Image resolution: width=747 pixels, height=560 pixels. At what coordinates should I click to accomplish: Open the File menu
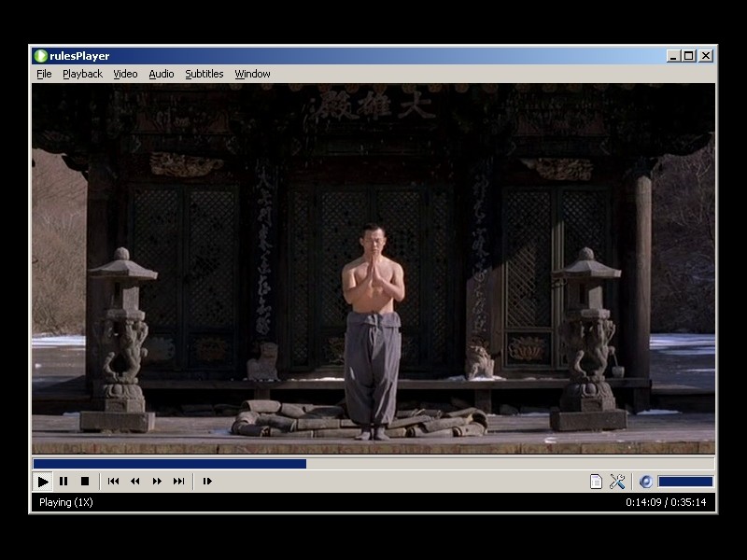point(44,74)
